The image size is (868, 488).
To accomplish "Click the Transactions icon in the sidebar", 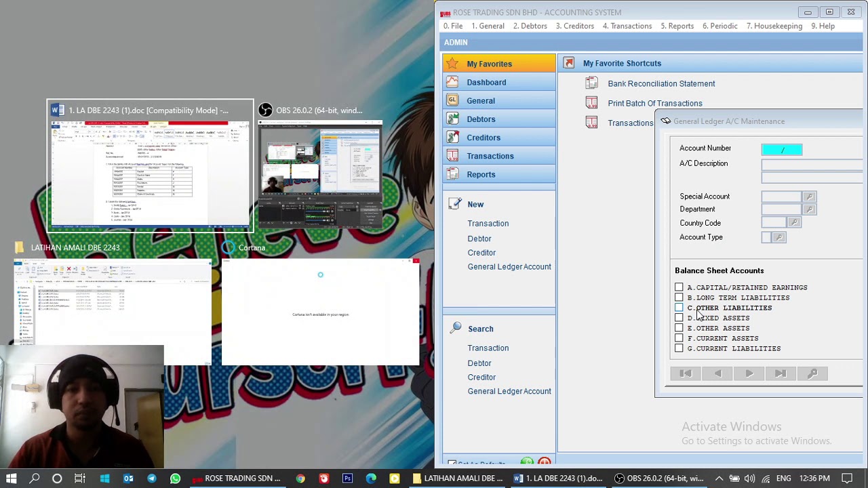I will pos(452,156).
